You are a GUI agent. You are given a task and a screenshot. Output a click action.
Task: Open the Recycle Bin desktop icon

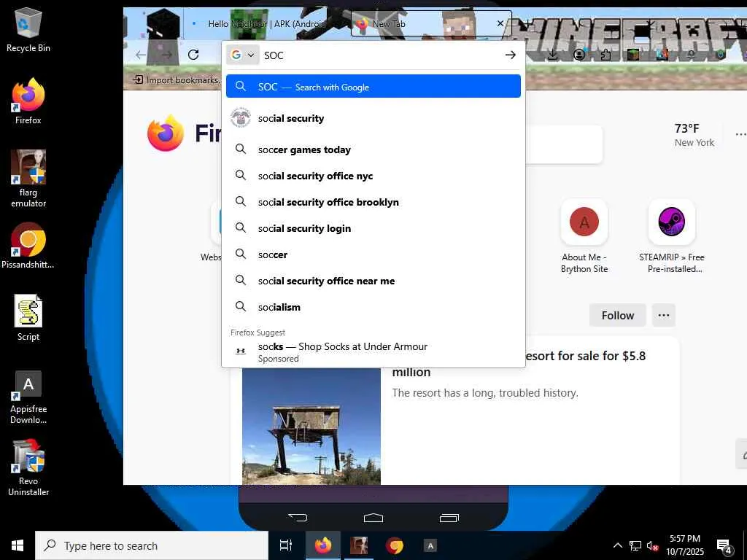(x=28, y=29)
